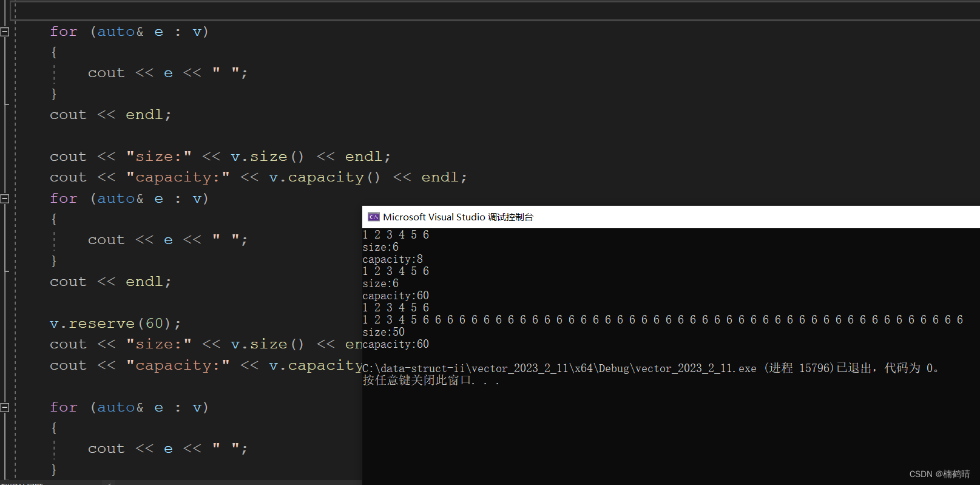Click the '按任意键关闭此窗口. . .' console line

[x=431, y=381]
